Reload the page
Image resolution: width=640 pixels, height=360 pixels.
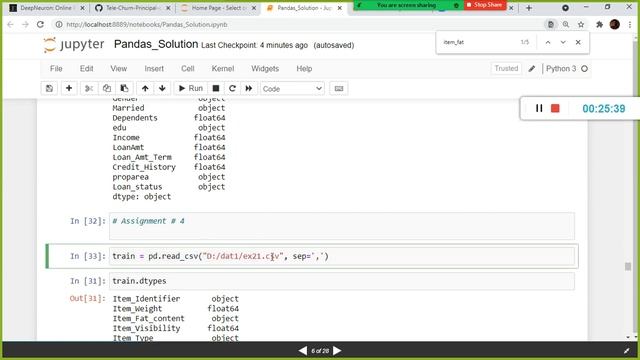pyautogui.click(x=40, y=24)
